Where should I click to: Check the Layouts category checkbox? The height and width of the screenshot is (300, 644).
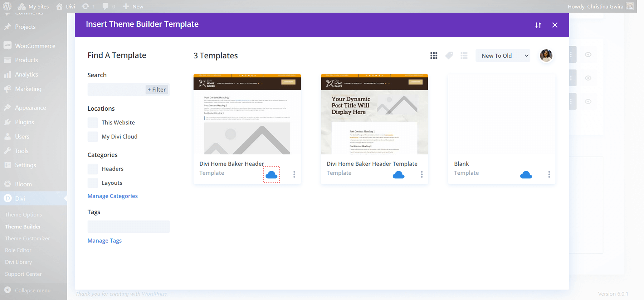click(93, 183)
